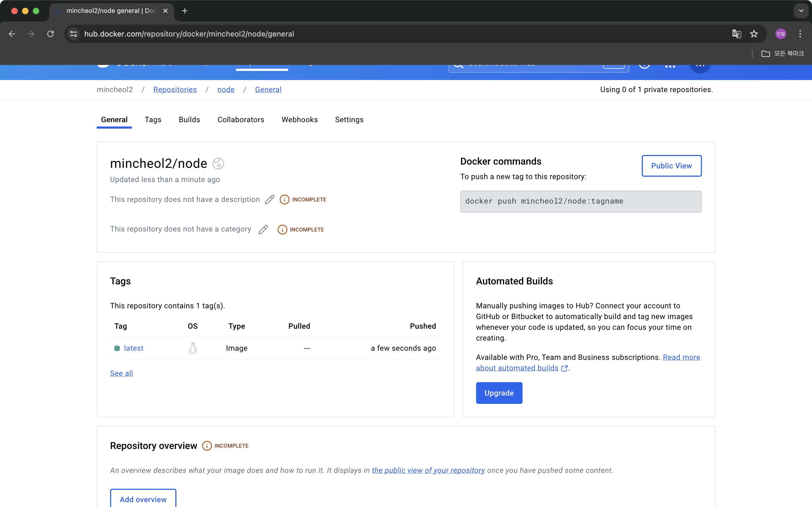Click the public visibility globe icon by mincheol2/node
Image resolution: width=812 pixels, height=507 pixels.
(x=218, y=164)
